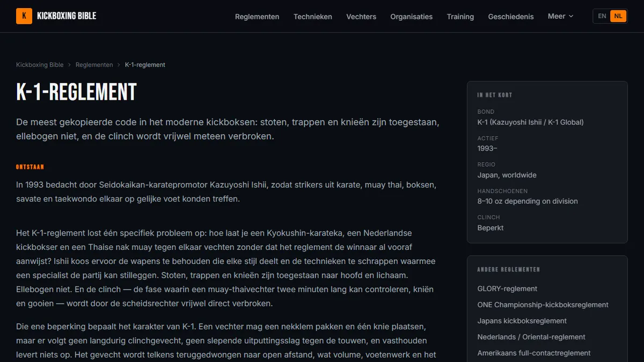This screenshot has width=644, height=362.
Task: Go to the Technieken section
Action: (313, 17)
